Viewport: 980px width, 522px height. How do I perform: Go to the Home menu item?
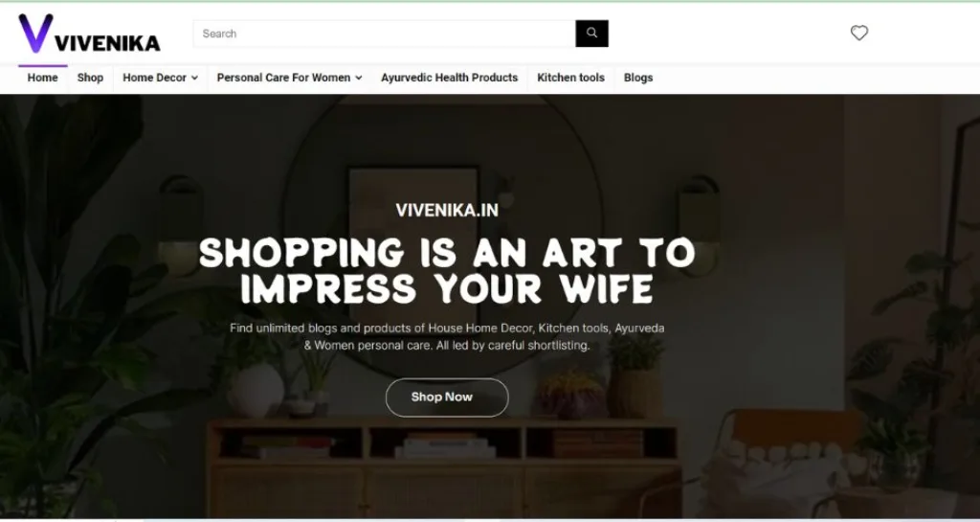pos(42,78)
